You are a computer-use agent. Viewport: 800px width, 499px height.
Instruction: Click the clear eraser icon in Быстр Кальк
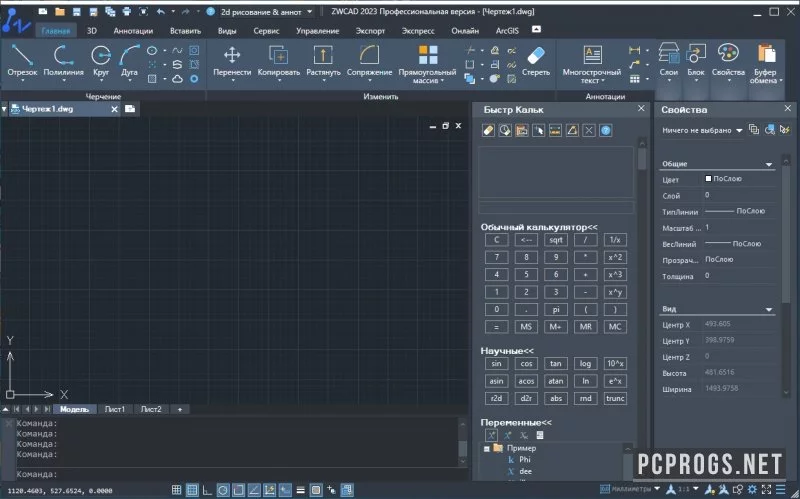[488, 131]
